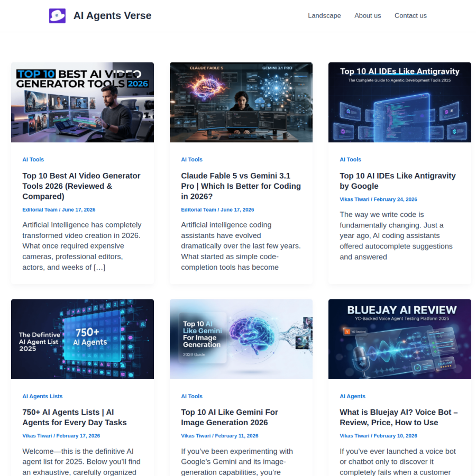Open the AI Agents category above Bluejay post
476x476 pixels.
(352, 396)
